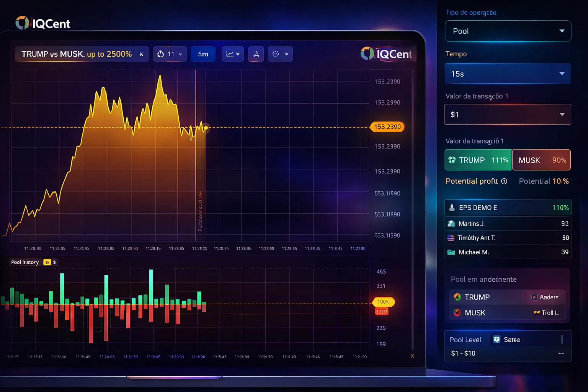Click the Martins J. flag icon

click(x=451, y=224)
